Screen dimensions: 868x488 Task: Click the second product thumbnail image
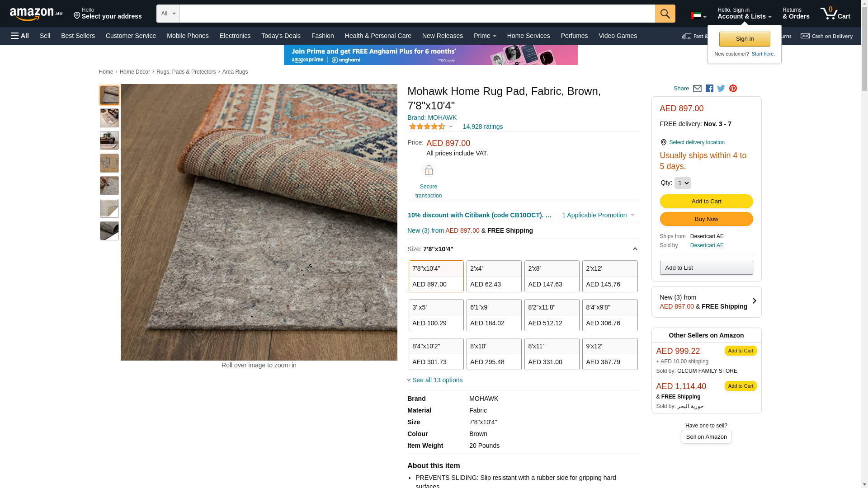coord(109,118)
